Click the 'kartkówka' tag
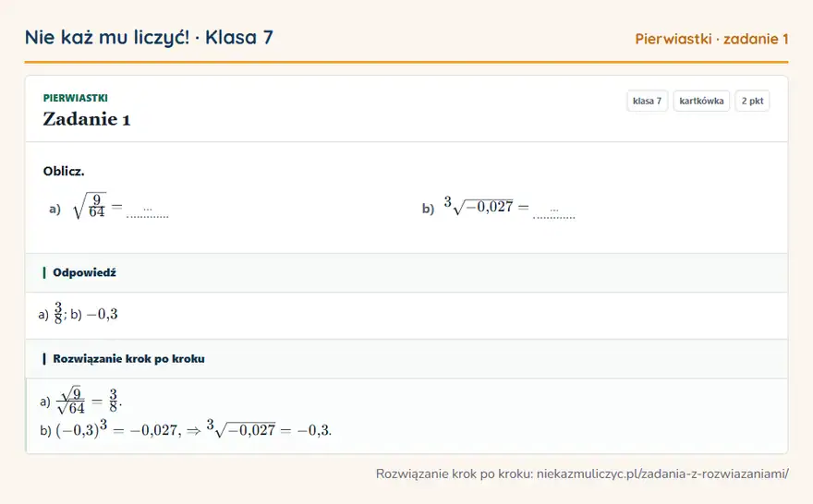Viewport: 813px width, 504px height. pyautogui.click(x=701, y=101)
